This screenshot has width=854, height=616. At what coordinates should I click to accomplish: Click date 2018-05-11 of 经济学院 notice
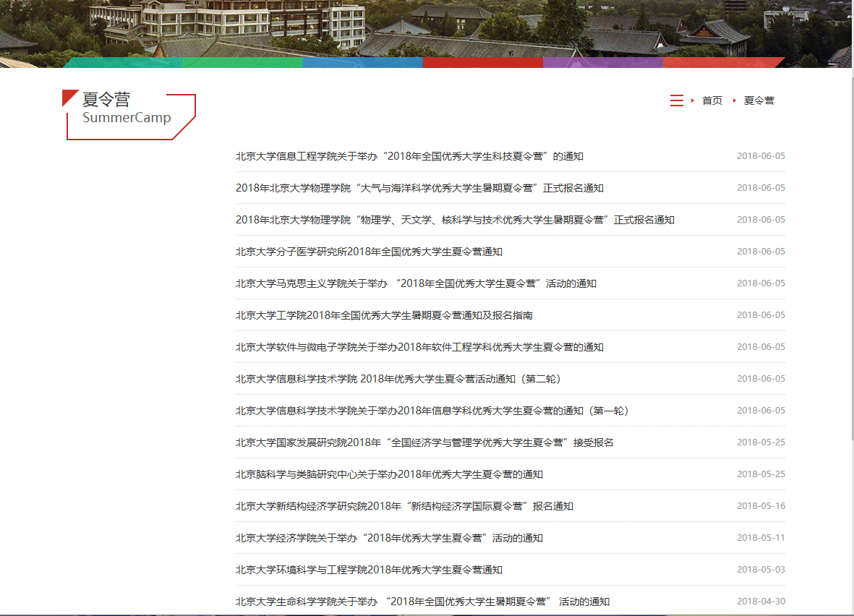761,538
